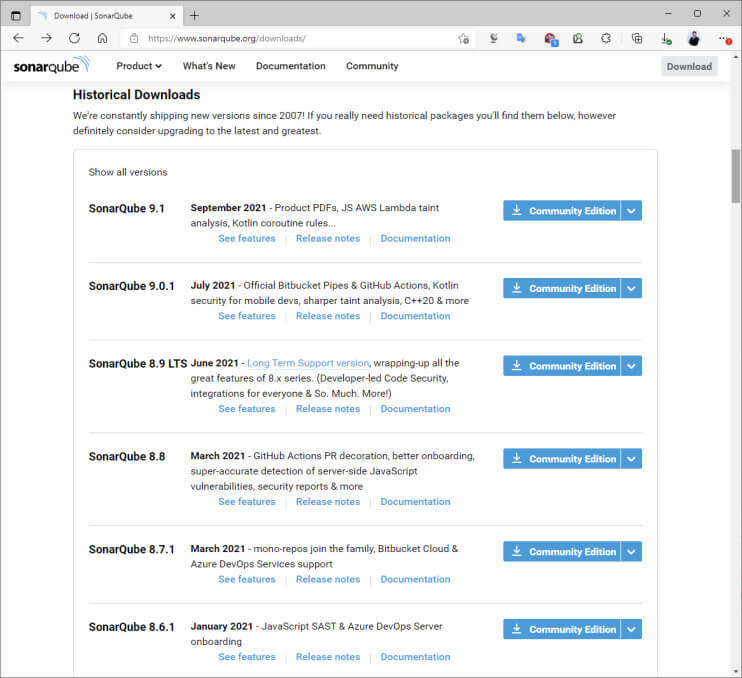The width and height of the screenshot is (742, 678).
Task: Open browser settings and more menu
Action: point(724,39)
